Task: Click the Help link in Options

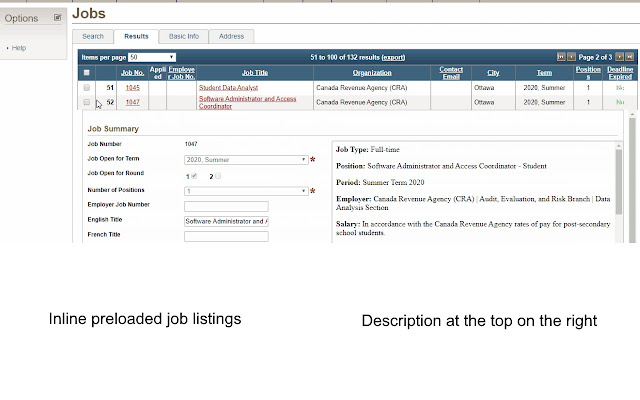Action: click(x=19, y=48)
